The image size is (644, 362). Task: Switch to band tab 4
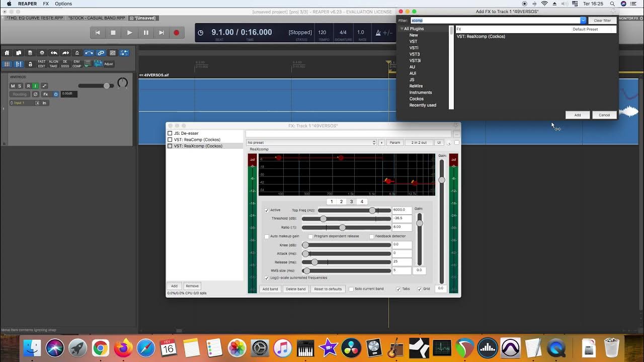pyautogui.click(x=362, y=202)
